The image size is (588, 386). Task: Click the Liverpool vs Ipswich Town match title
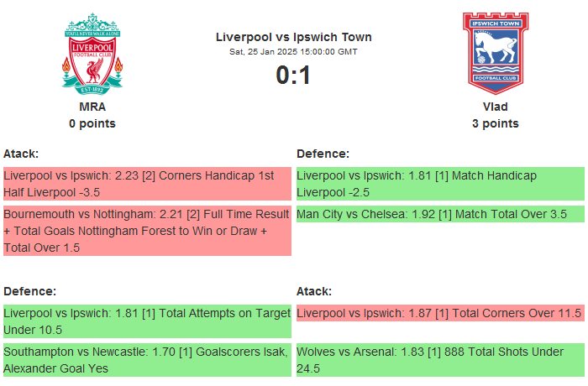[x=293, y=37]
